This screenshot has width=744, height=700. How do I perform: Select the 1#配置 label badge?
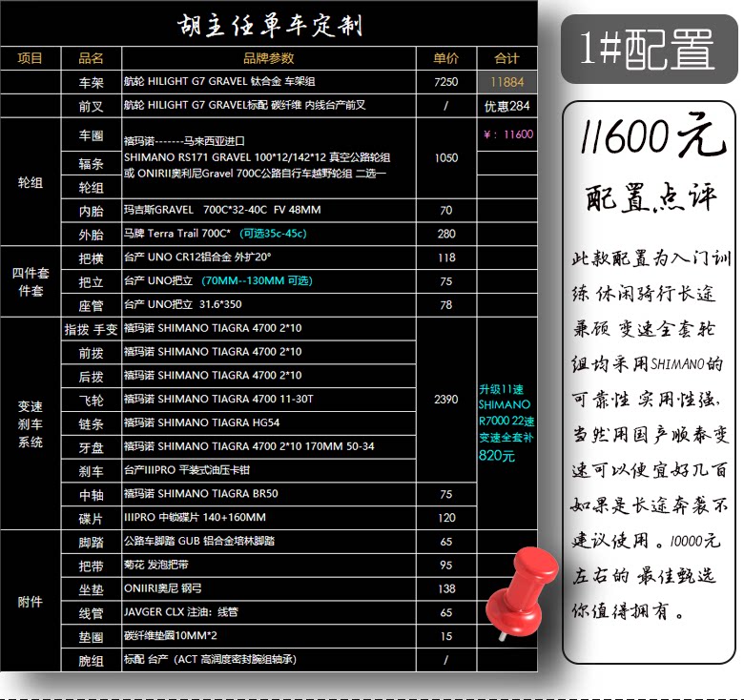coord(650,50)
